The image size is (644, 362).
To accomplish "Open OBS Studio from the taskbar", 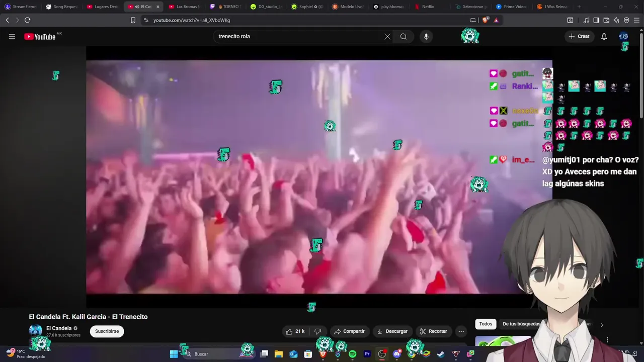I will pos(382,354).
